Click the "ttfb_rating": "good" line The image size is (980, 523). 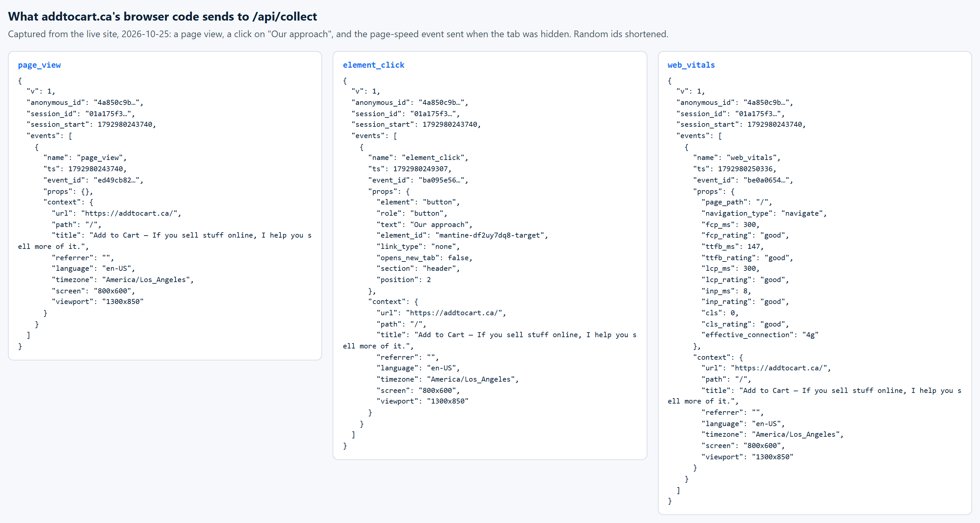pyautogui.click(x=747, y=258)
